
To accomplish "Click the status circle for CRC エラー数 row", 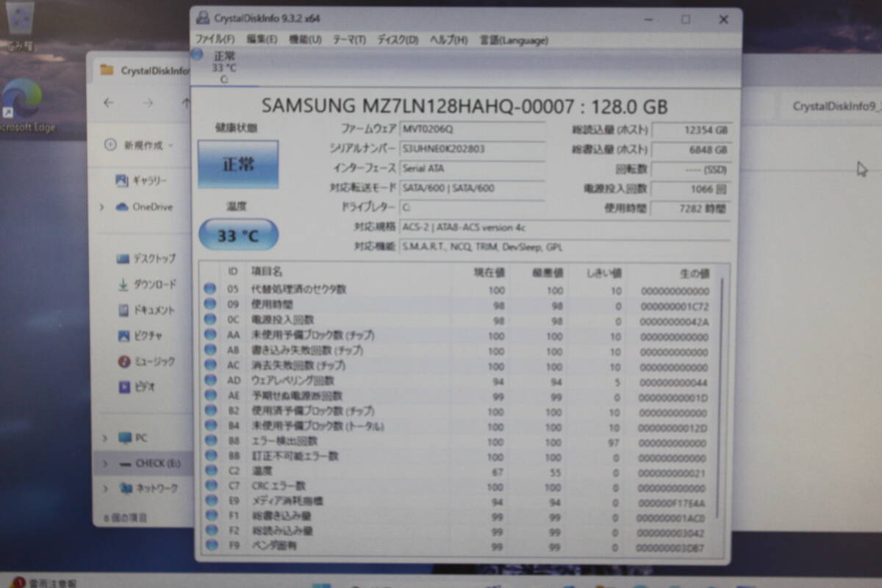I will click(x=212, y=486).
